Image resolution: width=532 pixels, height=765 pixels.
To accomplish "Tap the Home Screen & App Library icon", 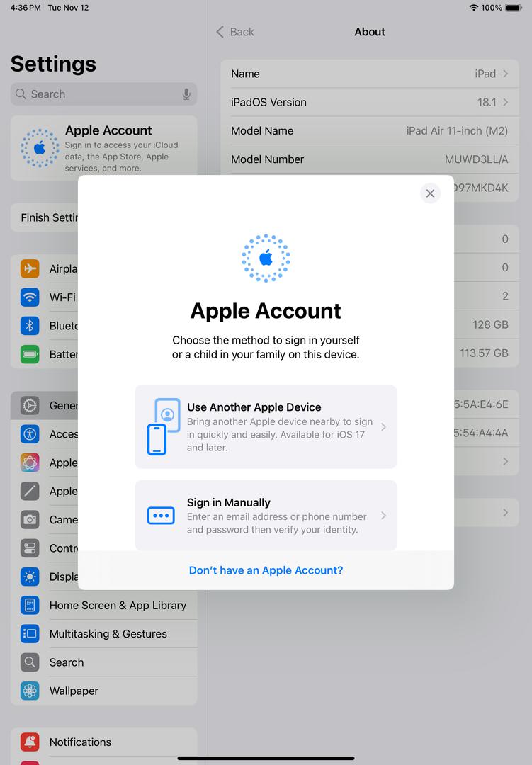I will coord(30,605).
